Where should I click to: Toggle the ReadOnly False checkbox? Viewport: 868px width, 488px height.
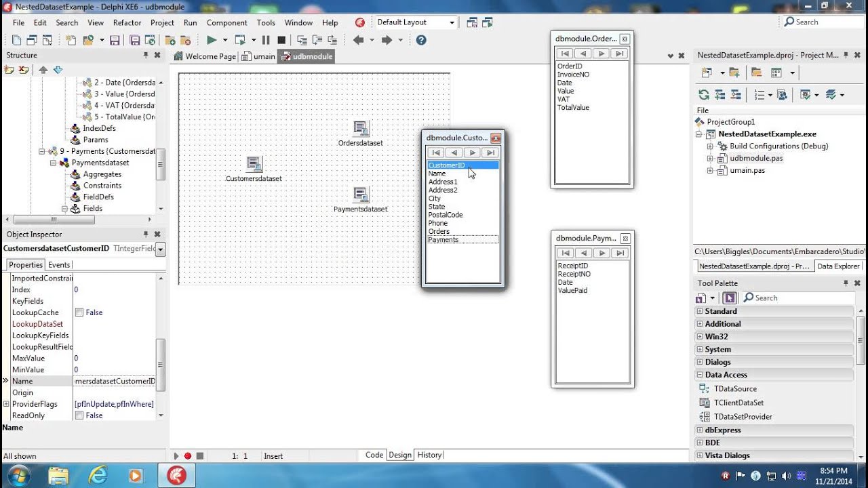79,415
